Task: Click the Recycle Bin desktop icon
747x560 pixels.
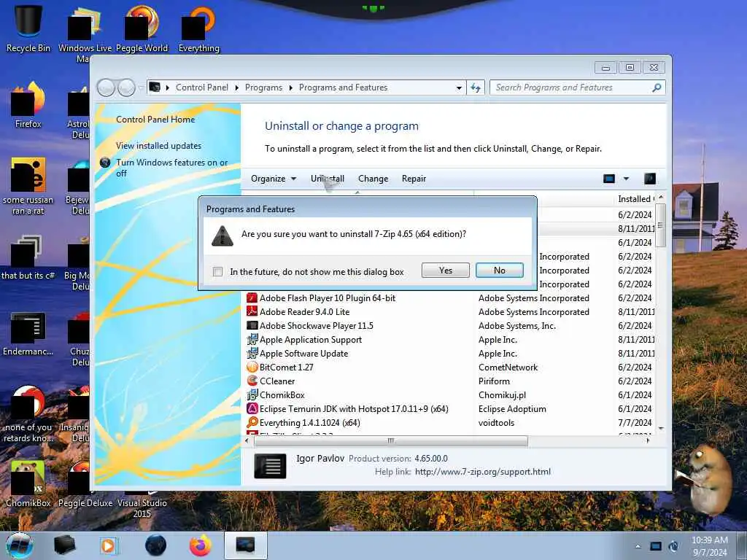Action: 28,28
